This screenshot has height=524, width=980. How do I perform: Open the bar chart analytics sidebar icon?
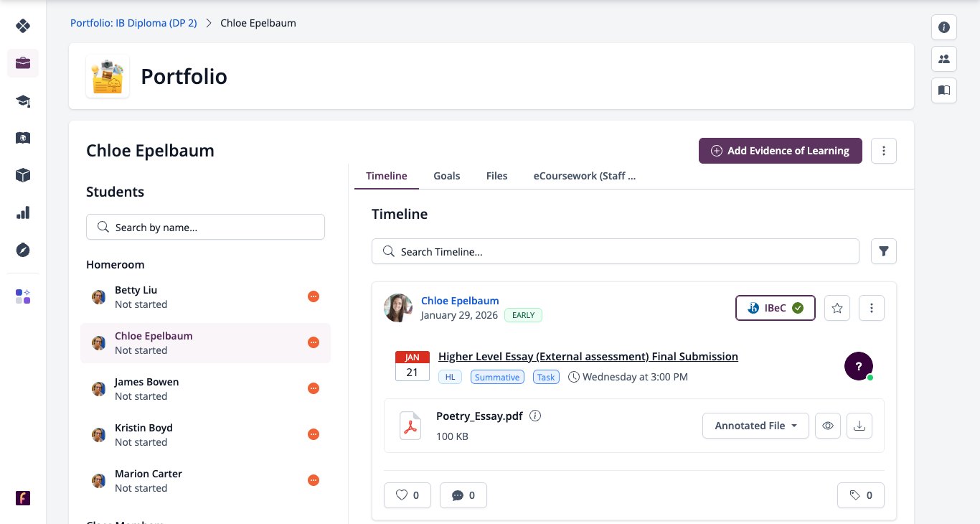click(23, 212)
